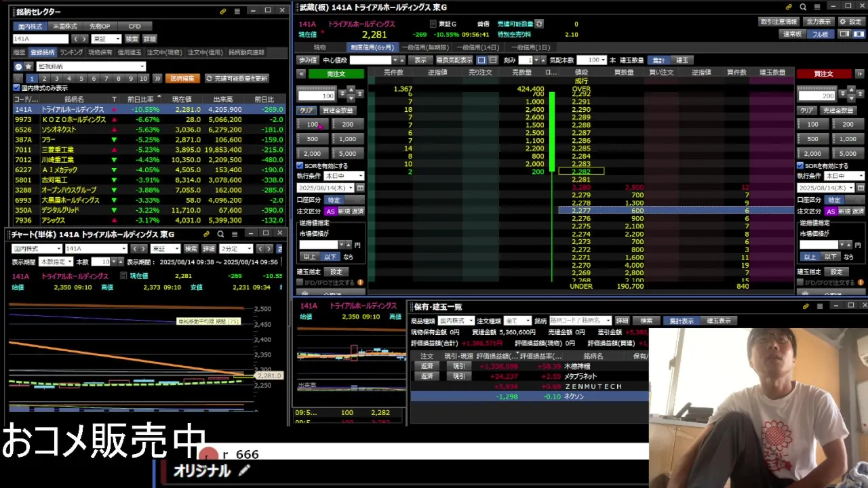Select split-pane board layout icon

pyautogui.click(x=493, y=60)
